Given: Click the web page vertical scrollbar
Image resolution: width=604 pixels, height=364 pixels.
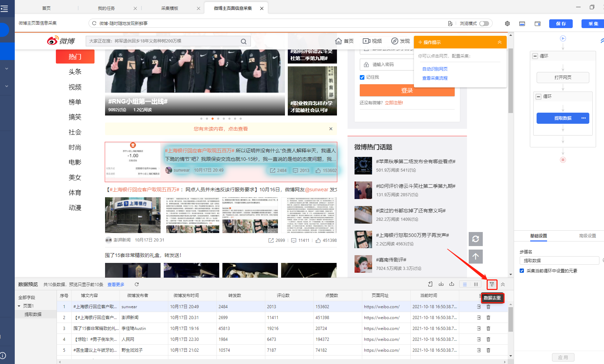Looking at the screenshot, I should click(x=511, y=81).
